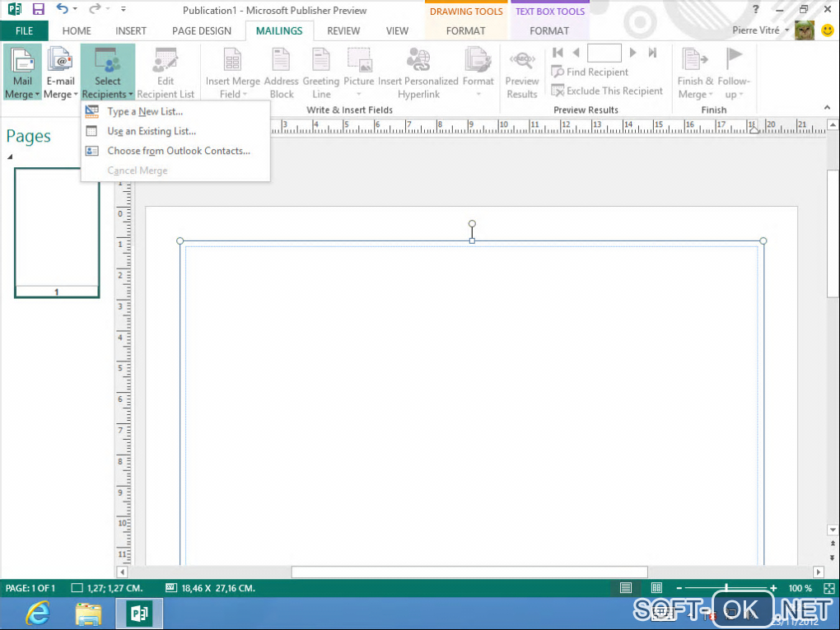Click Edit Recipient List icon
This screenshot has height=630, width=840.
[x=166, y=61]
